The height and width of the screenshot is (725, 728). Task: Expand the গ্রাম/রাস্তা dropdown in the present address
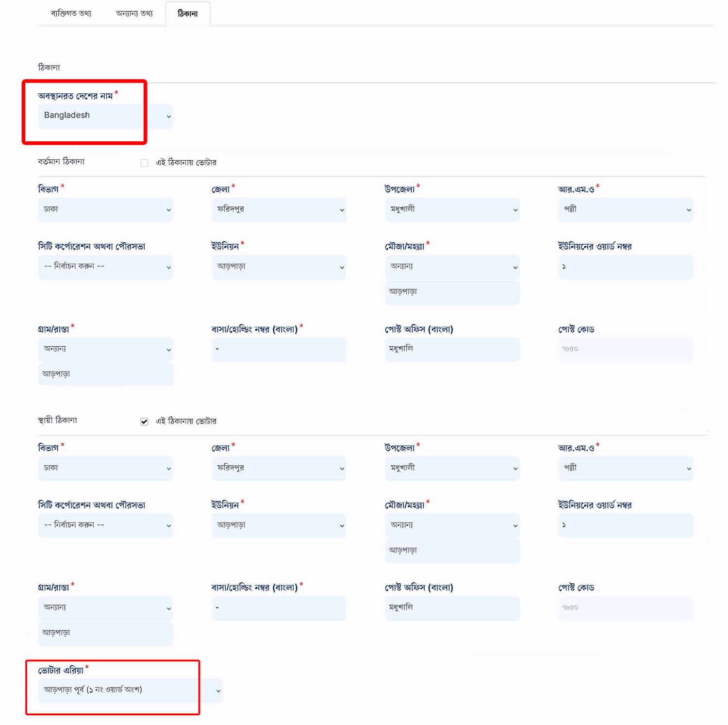point(105,349)
